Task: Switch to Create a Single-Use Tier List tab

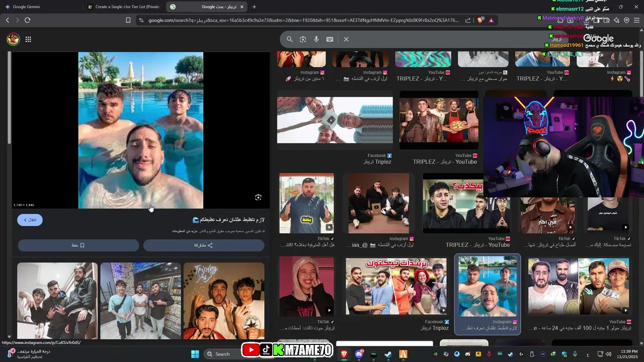Action: click(123, 7)
